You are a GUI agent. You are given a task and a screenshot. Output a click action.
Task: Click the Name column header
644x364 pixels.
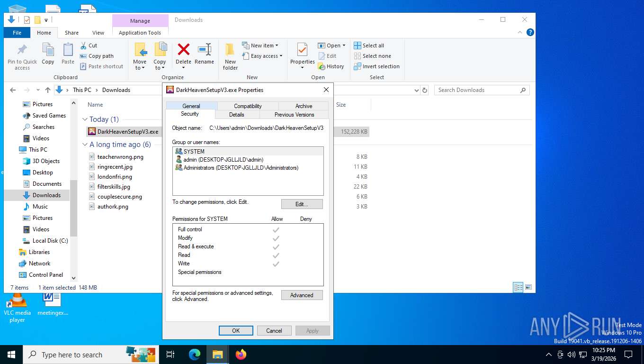tap(95, 105)
